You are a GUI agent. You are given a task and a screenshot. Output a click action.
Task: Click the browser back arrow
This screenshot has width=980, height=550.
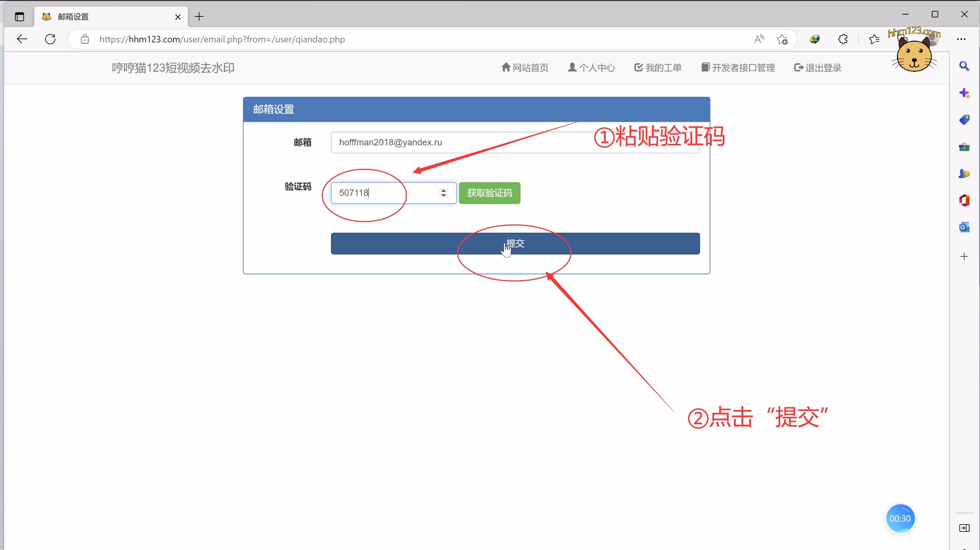click(x=22, y=39)
